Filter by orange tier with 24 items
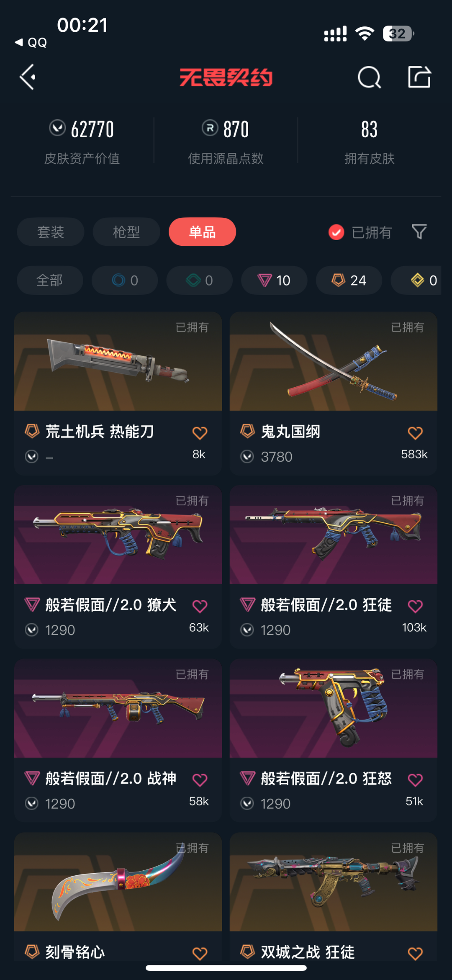This screenshot has height=980, width=452. pyautogui.click(x=349, y=280)
